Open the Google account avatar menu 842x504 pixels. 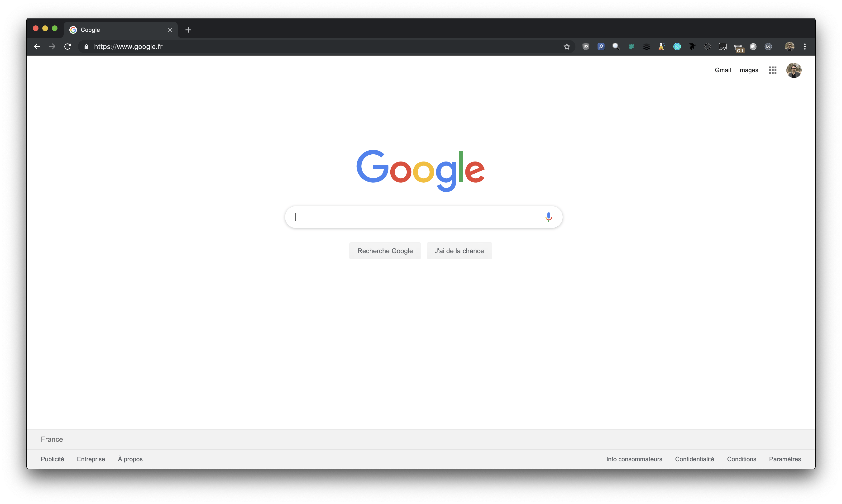tap(794, 70)
